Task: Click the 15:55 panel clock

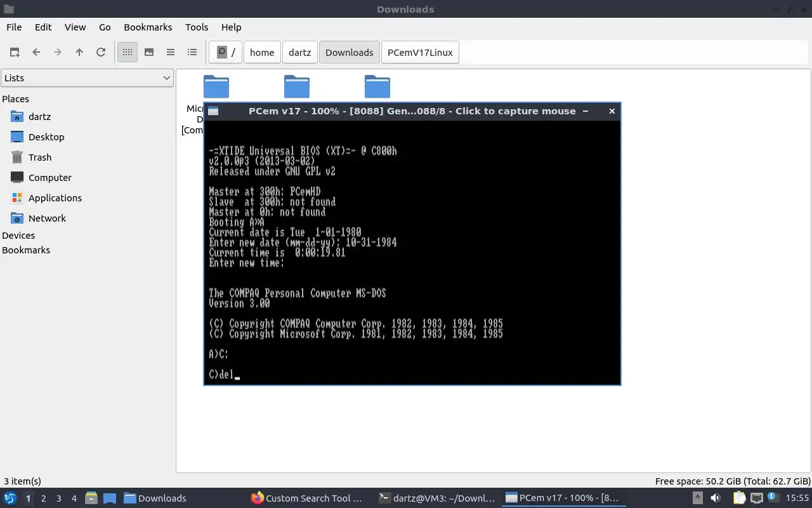Action: (x=797, y=498)
